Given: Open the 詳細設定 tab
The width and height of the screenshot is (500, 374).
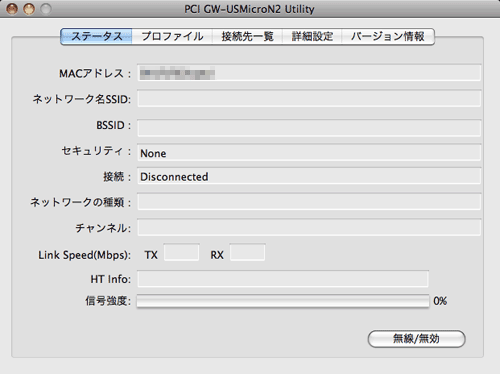Looking at the screenshot, I should [x=312, y=36].
